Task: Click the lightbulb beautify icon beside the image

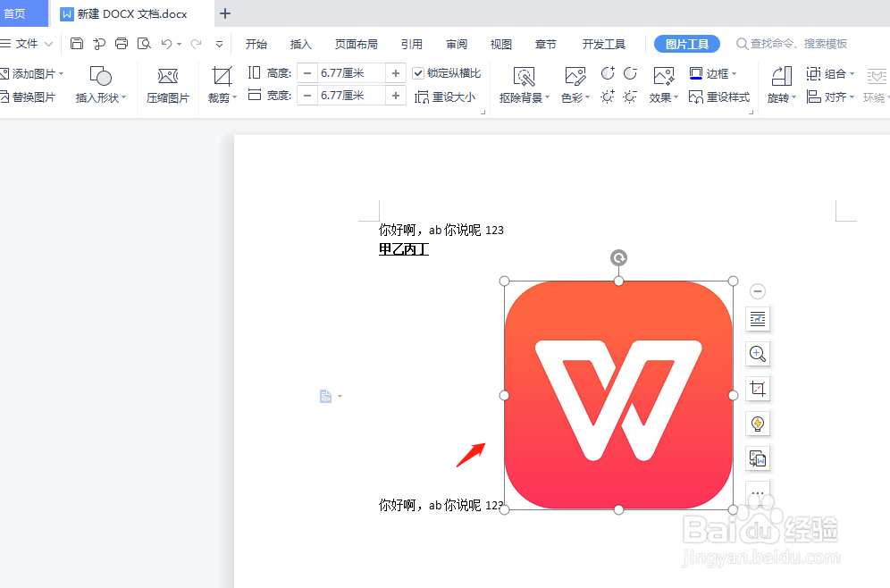Action: click(757, 424)
